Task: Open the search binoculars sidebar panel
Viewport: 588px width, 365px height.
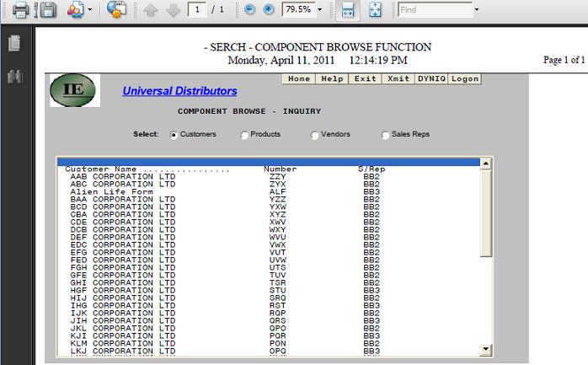Action: coord(14,78)
